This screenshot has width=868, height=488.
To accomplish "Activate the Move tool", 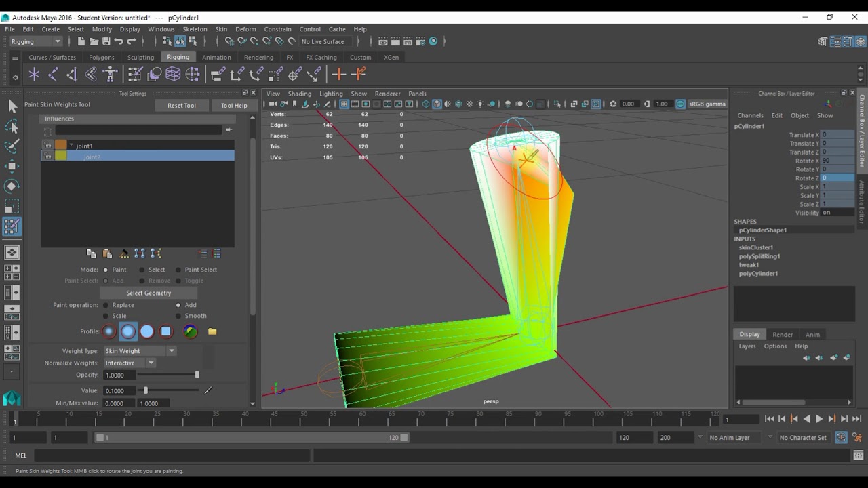I will pos(12,166).
